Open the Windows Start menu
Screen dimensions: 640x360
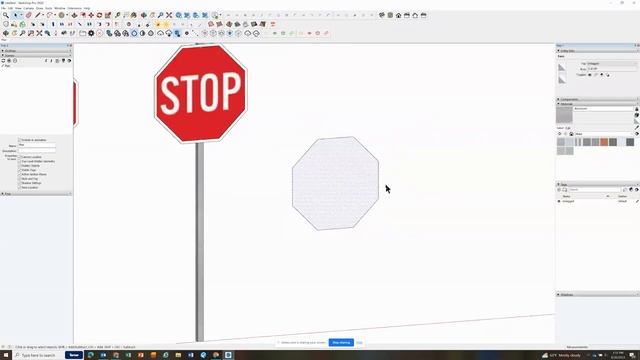pyautogui.click(x=6, y=355)
